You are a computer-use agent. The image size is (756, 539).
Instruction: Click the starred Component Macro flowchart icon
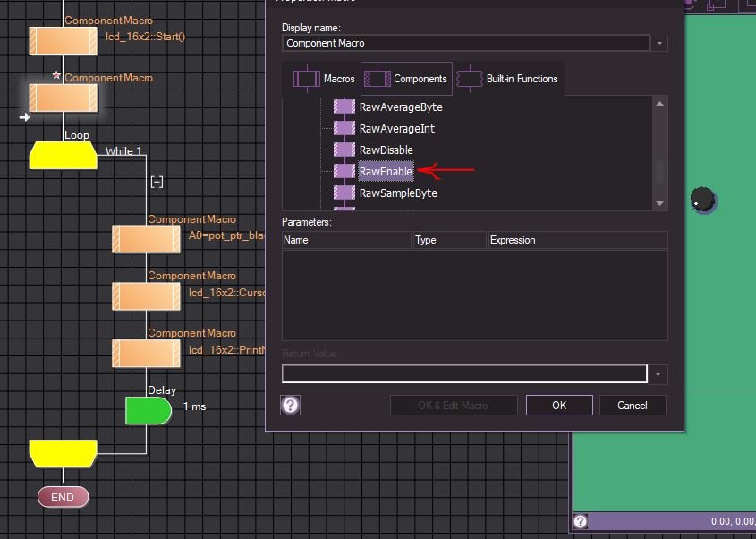[63, 98]
